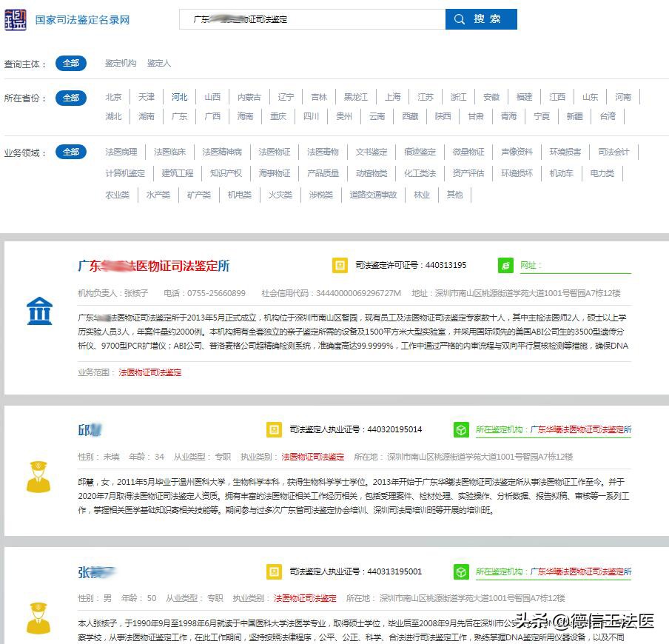This screenshot has width=669, height=644.
Task: Click inside the search input field
Action: pyautogui.click(x=311, y=19)
